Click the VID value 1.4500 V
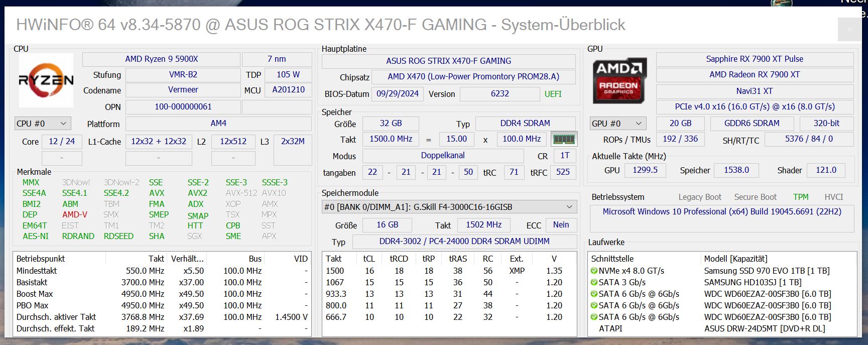The image size is (868, 345). pos(291,317)
